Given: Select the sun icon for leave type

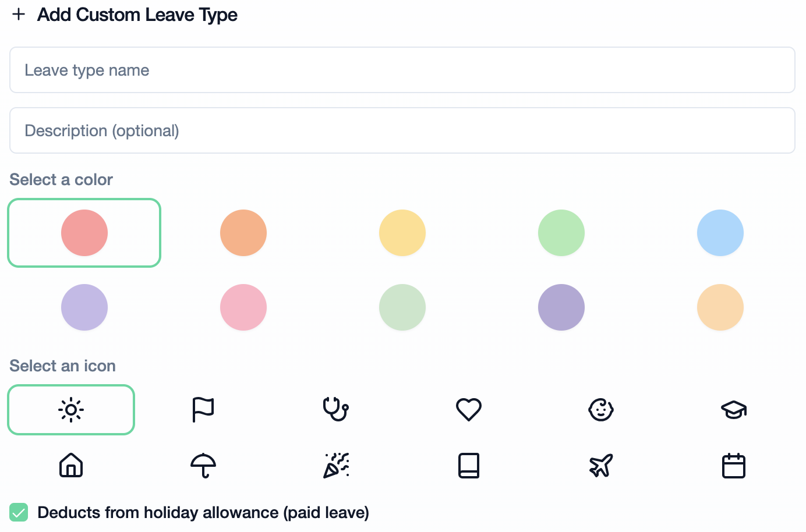Looking at the screenshot, I should pos(71,410).
